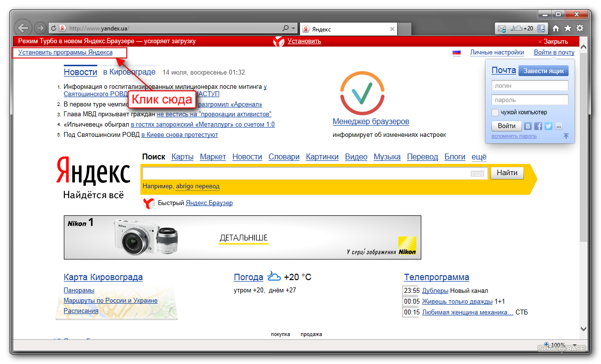Switch to the Картинки search tab
This screenshot has width=601, height=364.
click(x=322, y=157)
